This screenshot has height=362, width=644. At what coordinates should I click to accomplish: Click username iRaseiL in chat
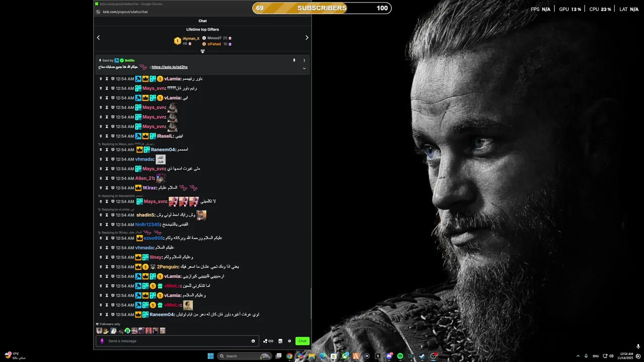coord(165,136)
